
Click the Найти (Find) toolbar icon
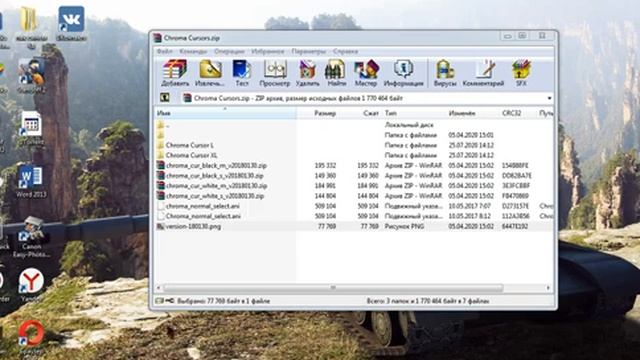[x=336, y=73]
